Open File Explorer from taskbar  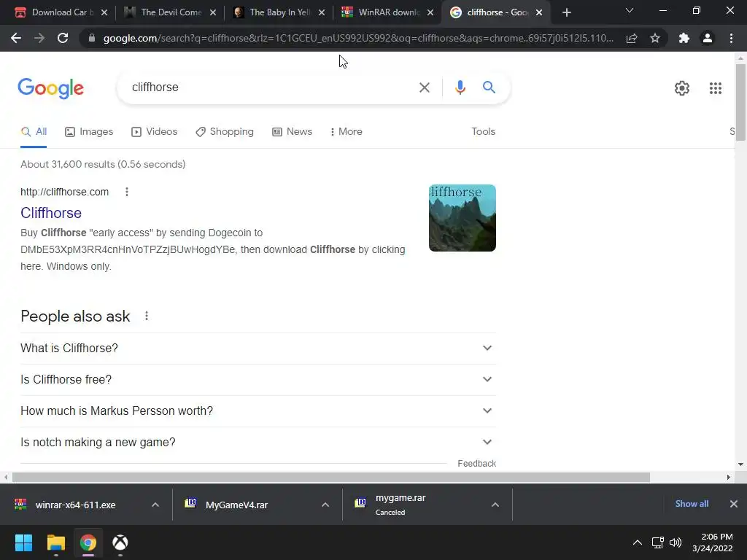pyautogui.click(x=55, y=542)
